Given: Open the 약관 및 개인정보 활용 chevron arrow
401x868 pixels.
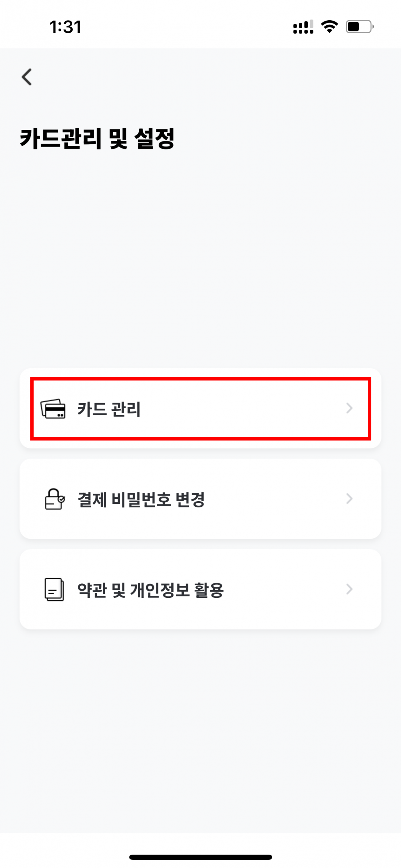Looking at the screenshot, I should coord(349,589).
